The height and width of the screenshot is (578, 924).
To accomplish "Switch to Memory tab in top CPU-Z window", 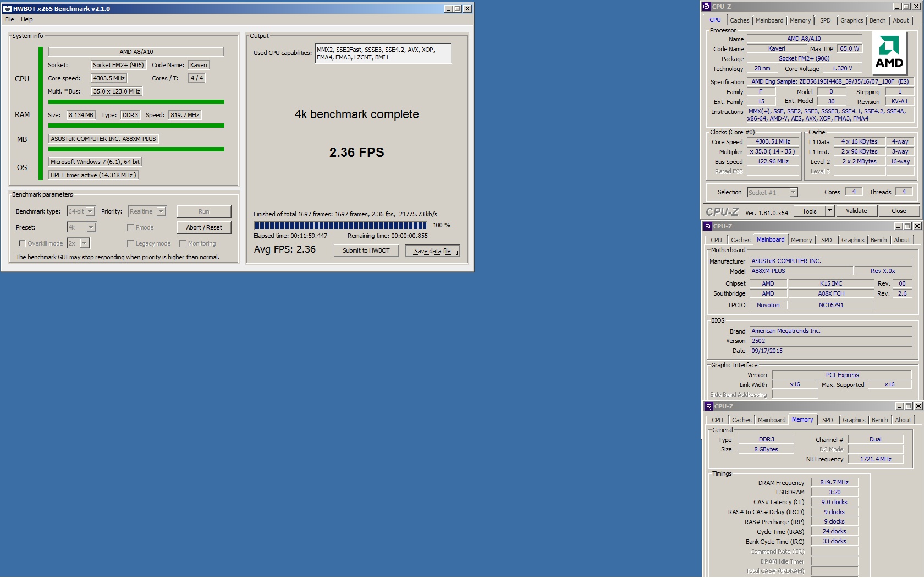I will coord(800,20).
